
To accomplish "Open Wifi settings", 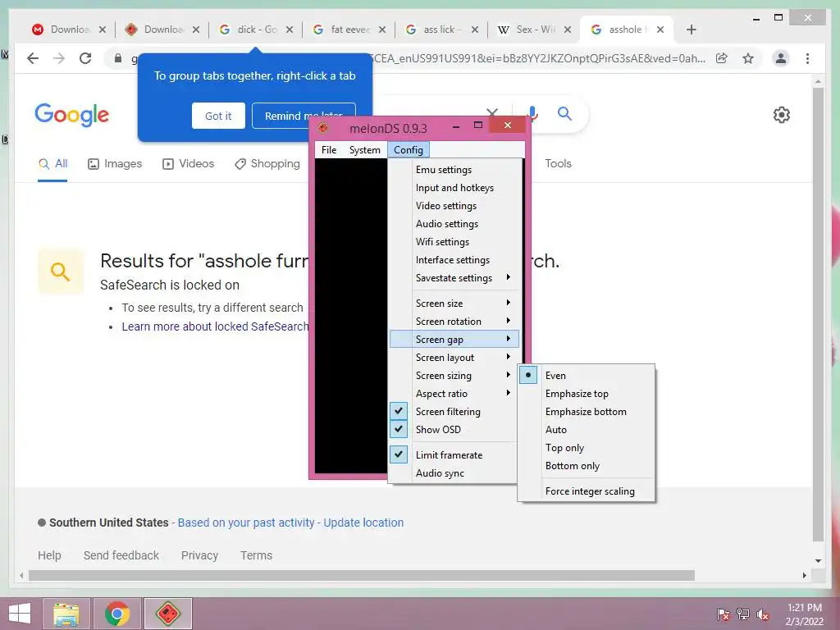I will [x=453, y=242].
